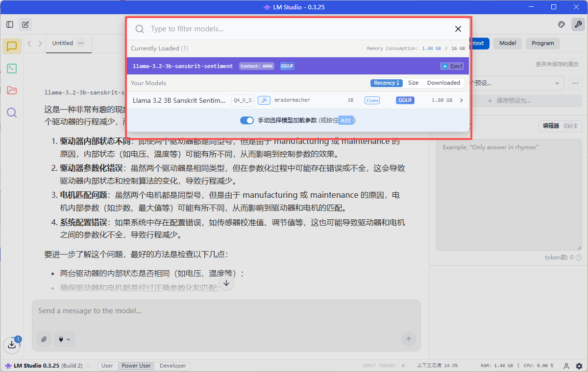Open the 编辑器 editor button
Viewport: 588px width, 372px height.
tap(560, 126)
